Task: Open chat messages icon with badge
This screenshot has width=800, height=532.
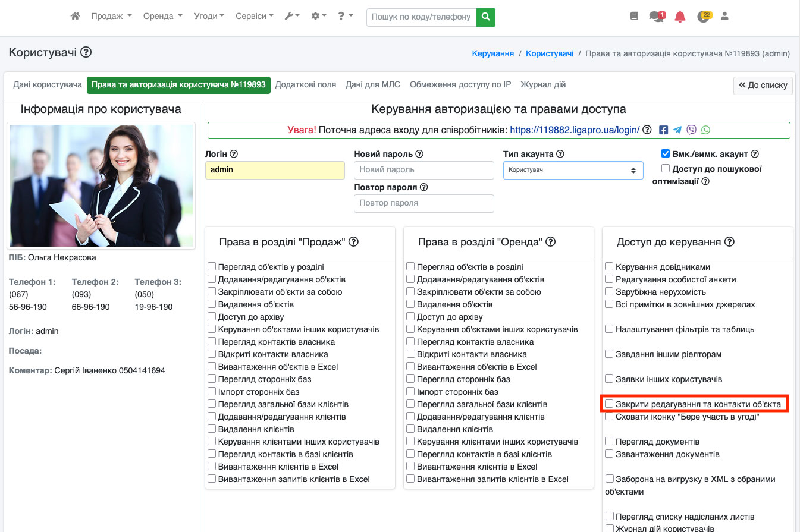Action: point(657,17)
